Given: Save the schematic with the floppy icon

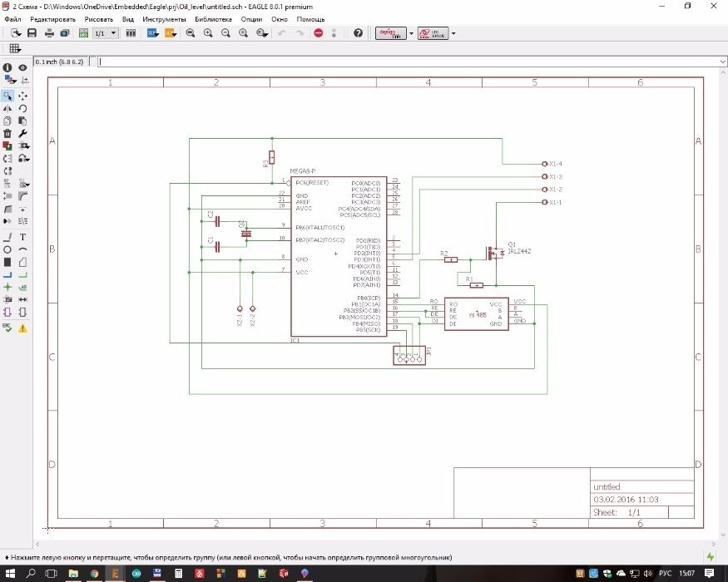Looking at the screenshot, I should pos(32,33).
